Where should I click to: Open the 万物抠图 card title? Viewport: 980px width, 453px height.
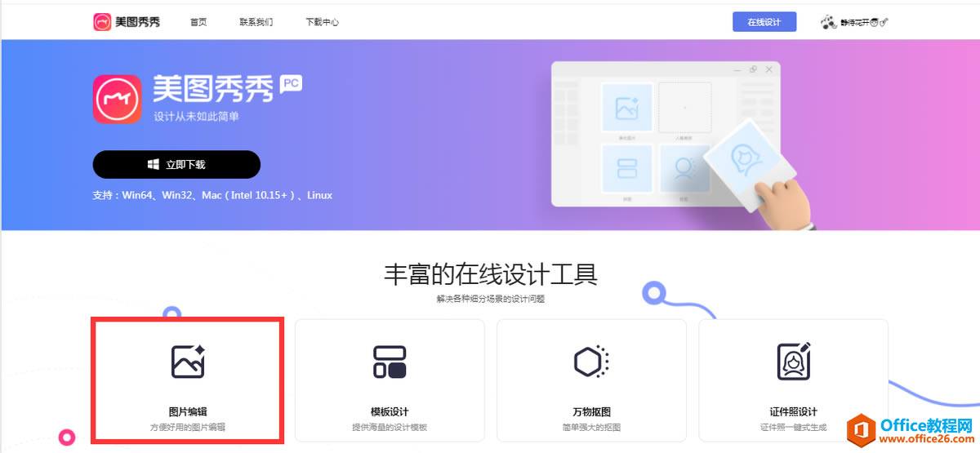click(591, 411)
